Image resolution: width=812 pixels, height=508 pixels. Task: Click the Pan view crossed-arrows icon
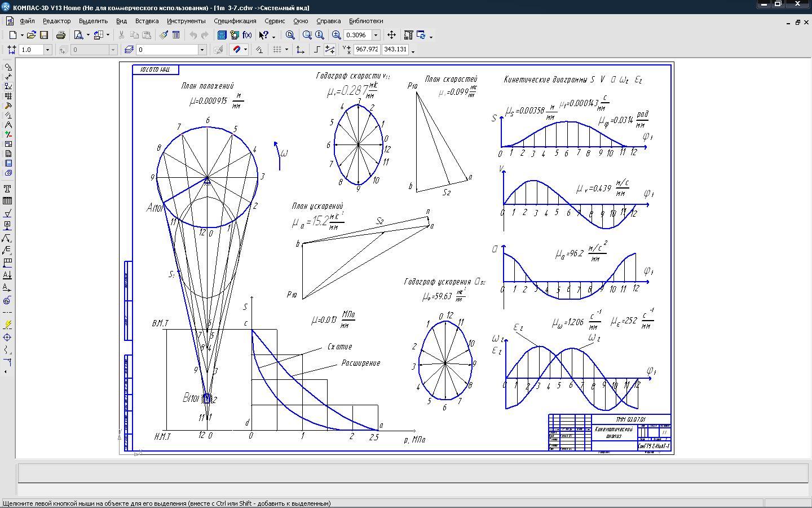tap(391, 35)
